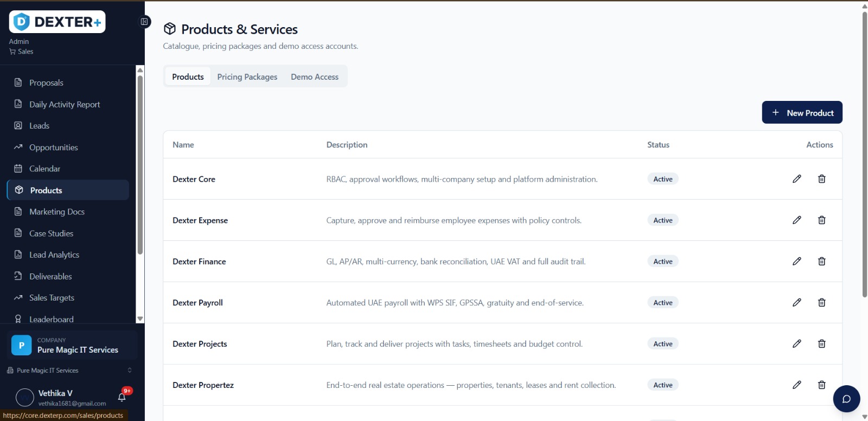Edit Dexter Core with the pencil icon

click(796, 179)
